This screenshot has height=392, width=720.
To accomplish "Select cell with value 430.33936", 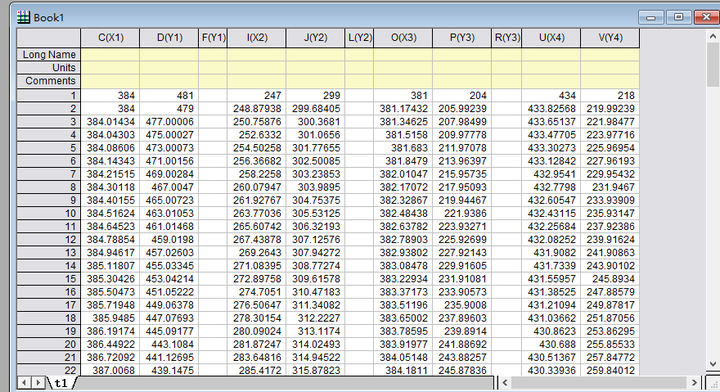I will coord(551,370).
